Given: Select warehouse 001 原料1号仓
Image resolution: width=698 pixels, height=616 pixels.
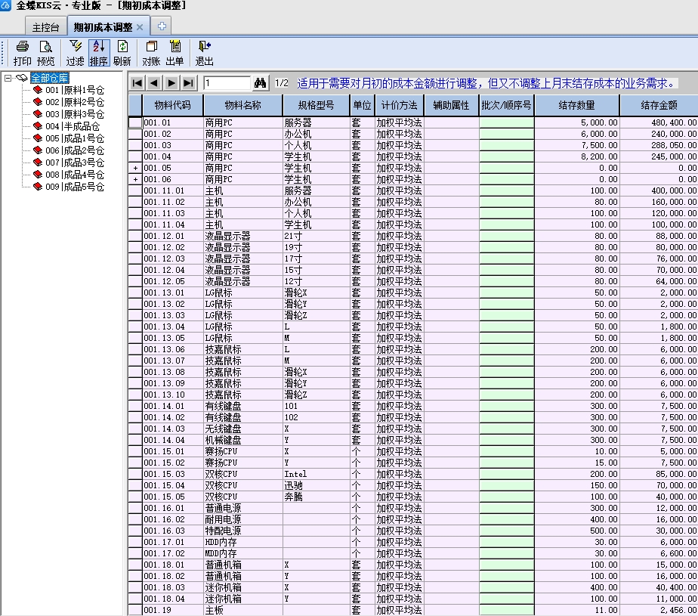Looking at the screenshot, I should tap(75, 90).
